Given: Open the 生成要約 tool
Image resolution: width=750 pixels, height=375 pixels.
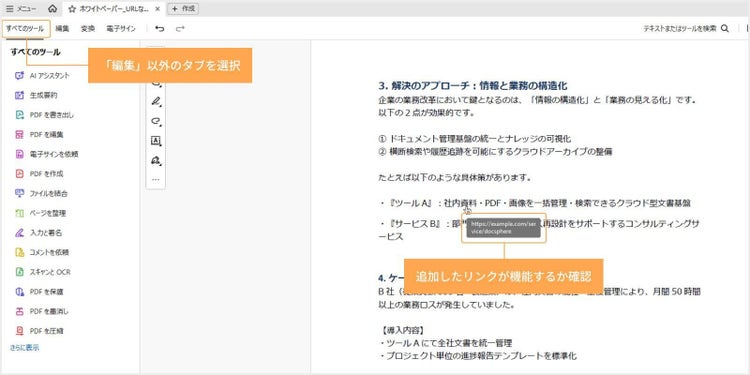Looking at the screenshot, I should 36,95.
